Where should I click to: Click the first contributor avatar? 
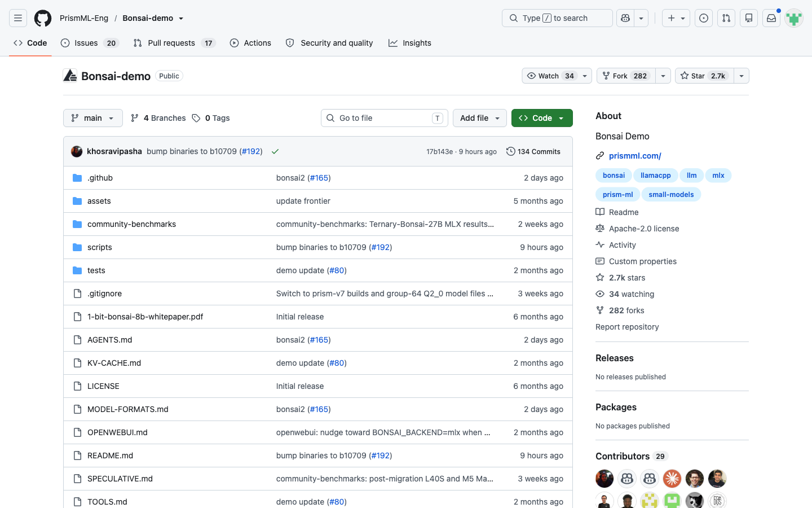point(604,479)
